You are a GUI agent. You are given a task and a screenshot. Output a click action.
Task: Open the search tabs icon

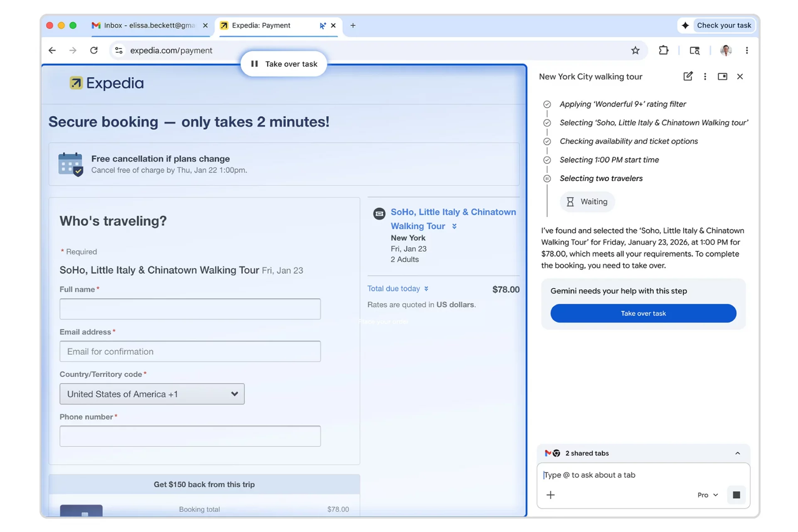coord(695,50)
